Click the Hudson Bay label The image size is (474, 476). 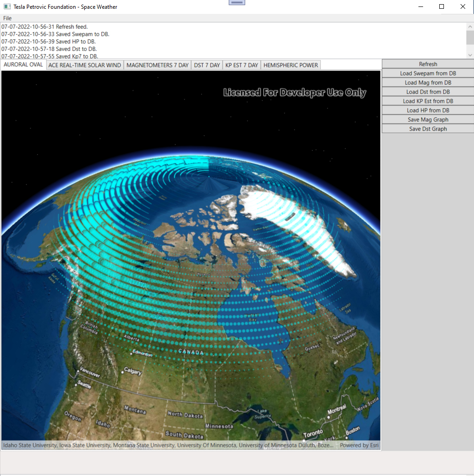(252, 317)
